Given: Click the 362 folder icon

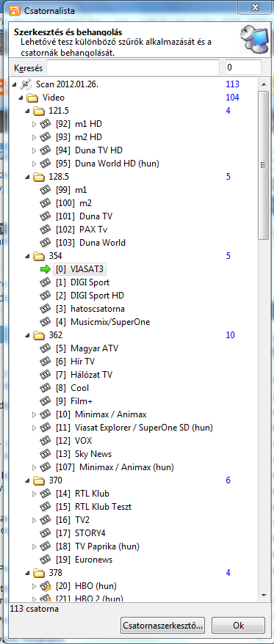Looking at the screenshot, I should tap(39, 335).
